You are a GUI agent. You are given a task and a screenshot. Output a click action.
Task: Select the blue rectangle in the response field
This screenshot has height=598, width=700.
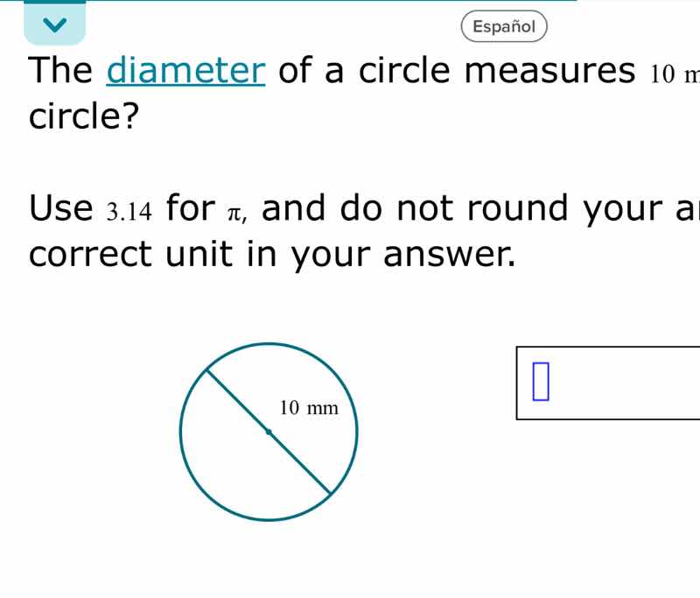click(x=542, y=380)
